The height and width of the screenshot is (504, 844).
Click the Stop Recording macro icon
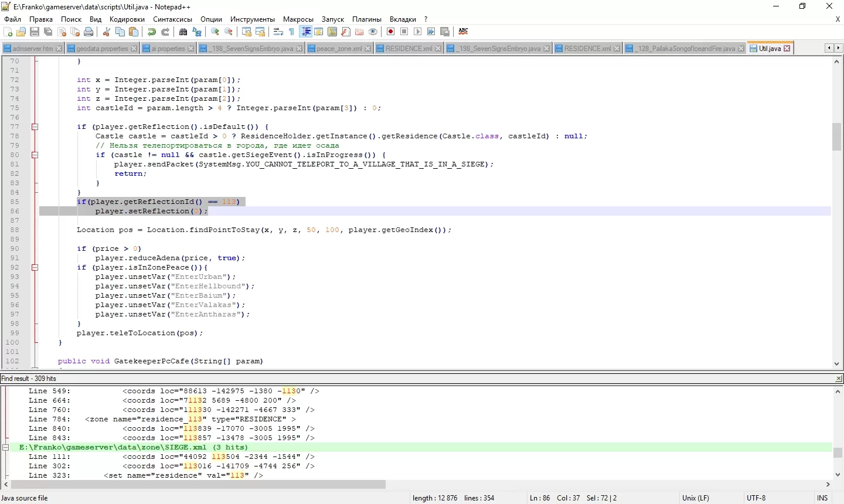click(x=404, y=32)
